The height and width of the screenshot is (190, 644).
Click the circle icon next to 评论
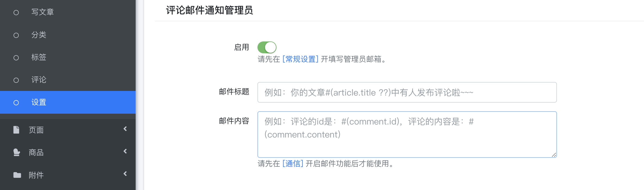click(16, 80)
